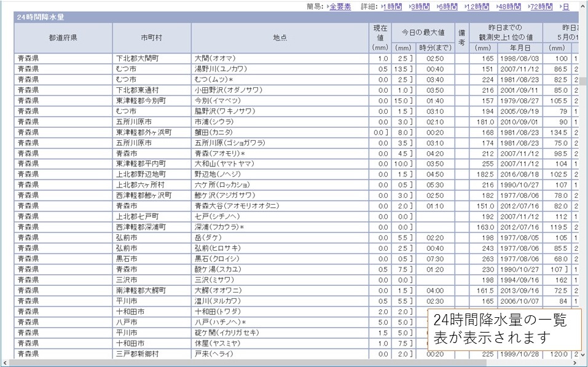Click the 都道府県 column header

point(63,37)
